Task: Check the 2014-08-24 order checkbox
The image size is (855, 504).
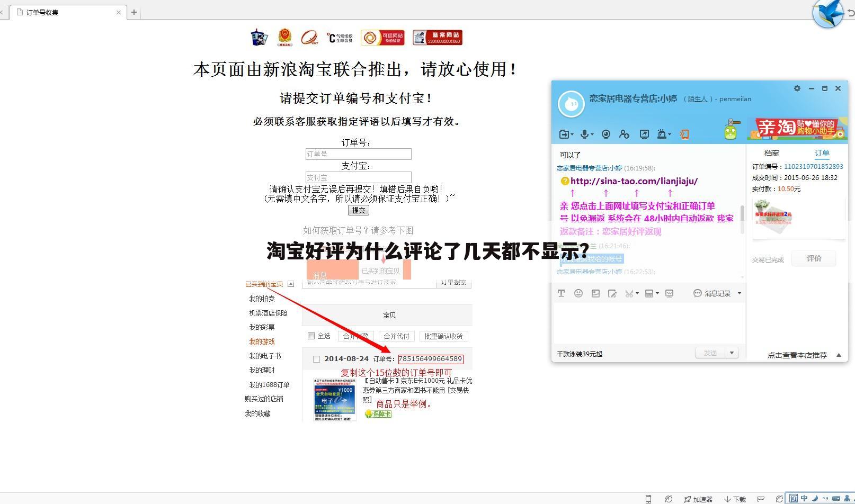Action: click(x=316, y=359)
